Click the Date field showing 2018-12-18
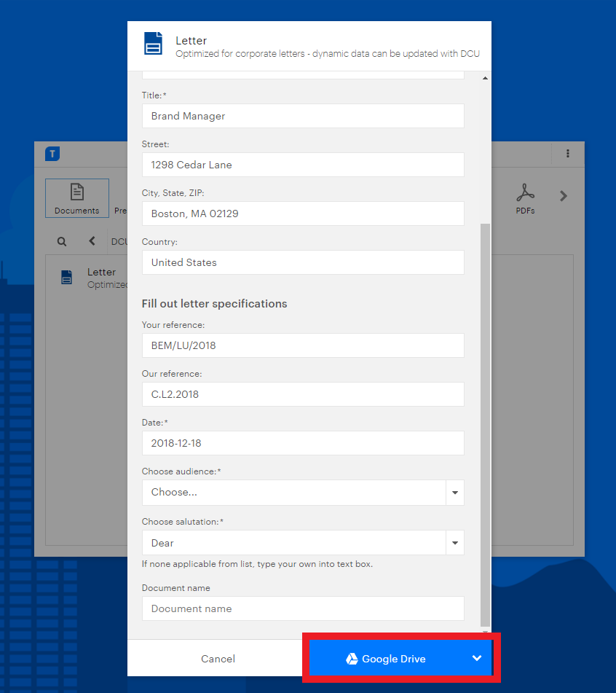 [303, 443]
